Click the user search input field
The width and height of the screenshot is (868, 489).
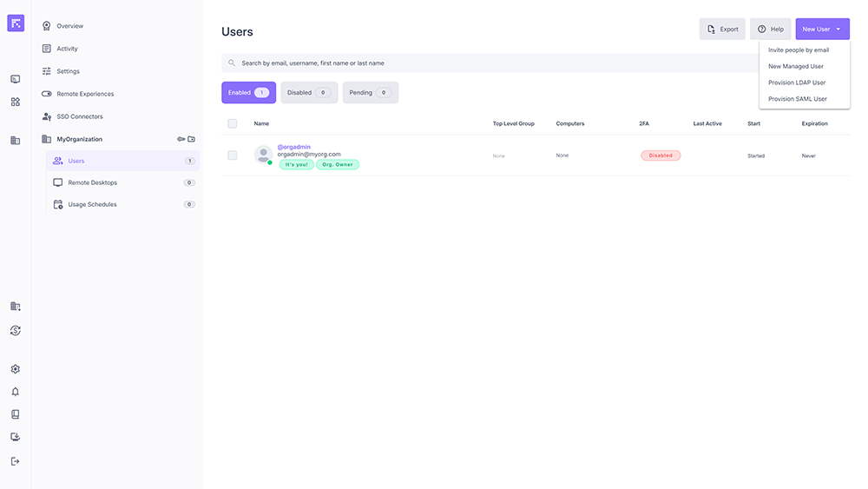tap(486, 63)
